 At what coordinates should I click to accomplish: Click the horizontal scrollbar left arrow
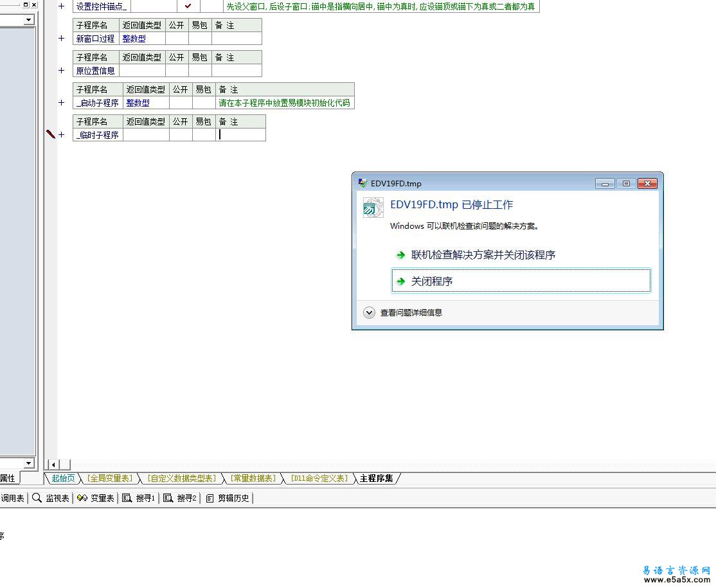[x=53, y=465]
